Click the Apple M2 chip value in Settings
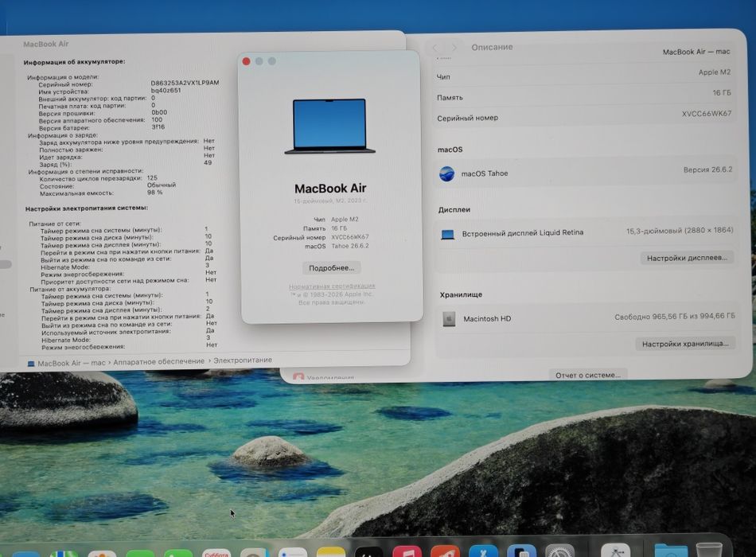Screen dimensions: 756x557 [715, 72]
